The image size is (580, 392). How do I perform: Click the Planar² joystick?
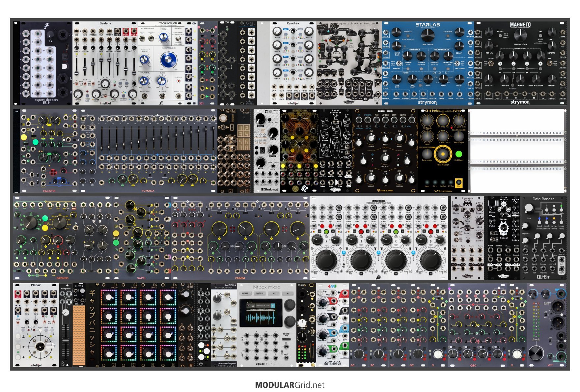(40, 347)
